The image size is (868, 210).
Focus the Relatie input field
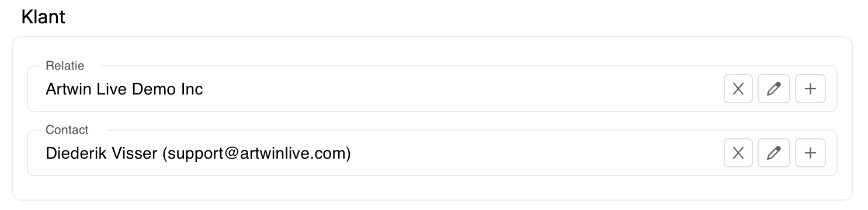(x=432, y=89)
